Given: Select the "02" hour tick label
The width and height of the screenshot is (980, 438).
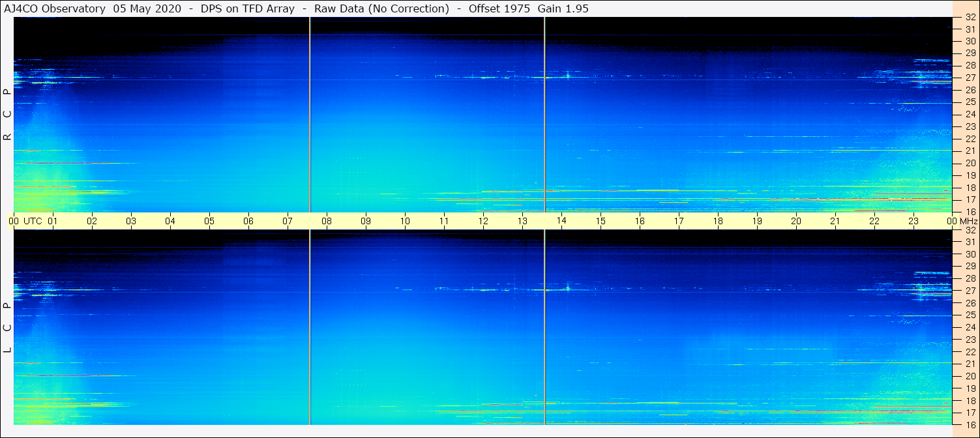Looking at the screenshot, I should click(92, 221).
